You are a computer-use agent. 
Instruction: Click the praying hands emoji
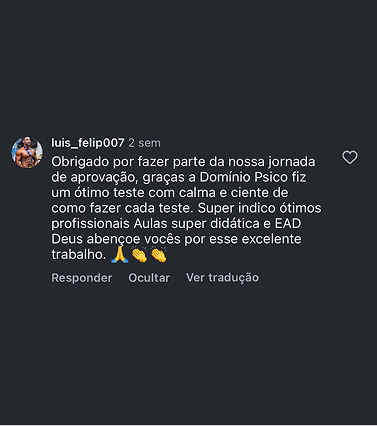click(x=119, y=255)
